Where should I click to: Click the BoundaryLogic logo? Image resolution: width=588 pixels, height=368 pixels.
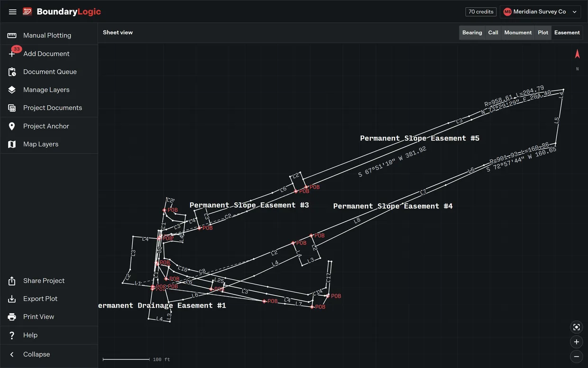(62, 12)
